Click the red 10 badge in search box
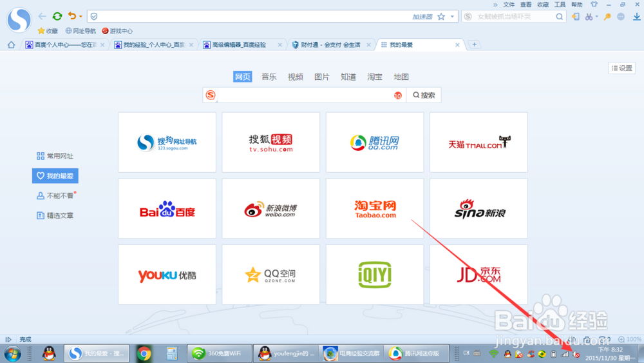The image size is (644, 363). click(x=397, y=95)
